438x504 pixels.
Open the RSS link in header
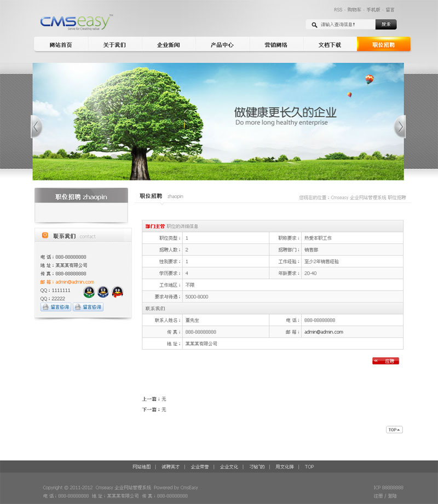(x=338, y=10)
